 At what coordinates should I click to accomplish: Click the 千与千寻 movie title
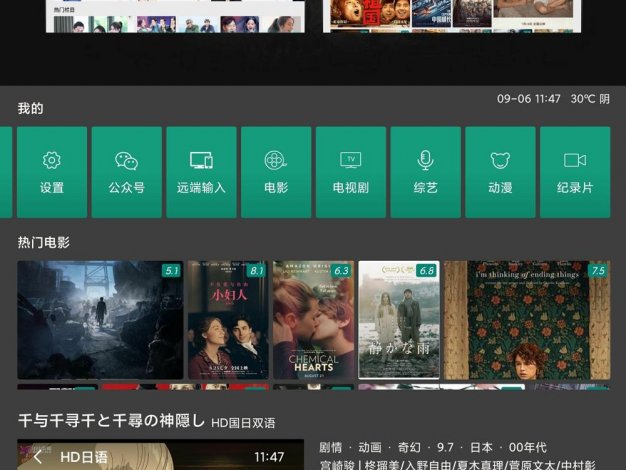pyautogui.click(x=111, y=420)
